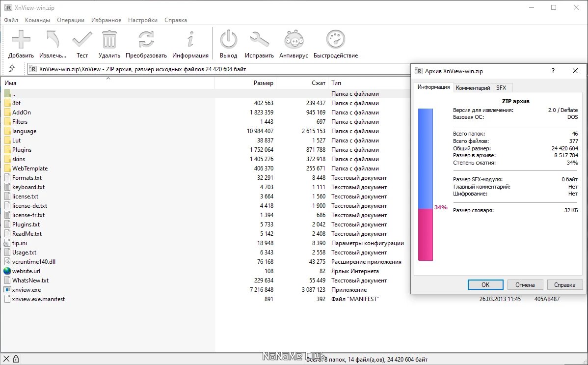Click the vcruntime140.dll file icon

click(x=7, y=262)
